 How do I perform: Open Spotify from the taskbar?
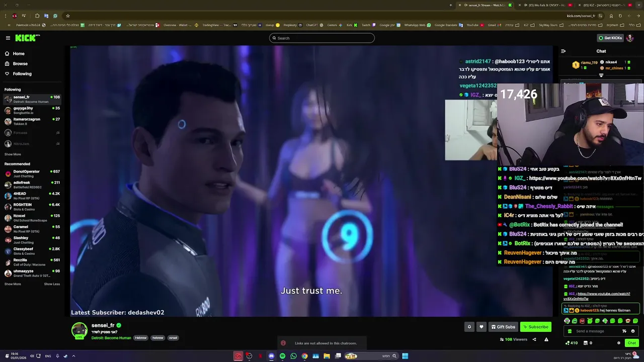coord(282,356)
